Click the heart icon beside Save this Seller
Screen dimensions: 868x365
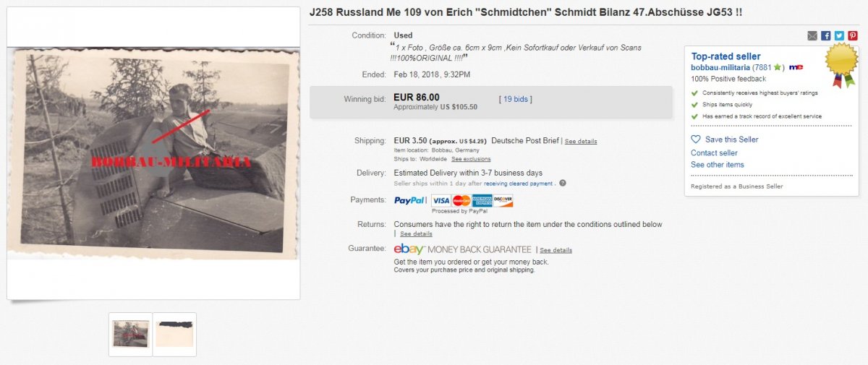tap(696, 139)
